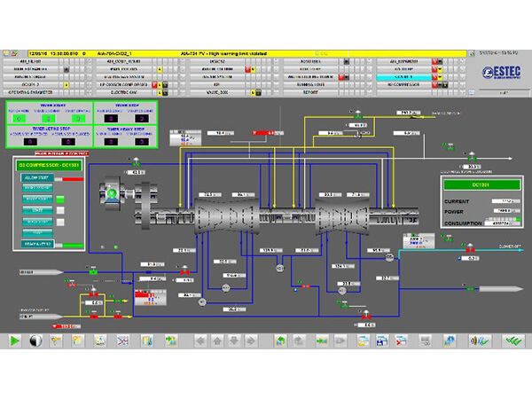Click the red control valve on inlet line
Screen dimensions: 532x399
[184, 271]
